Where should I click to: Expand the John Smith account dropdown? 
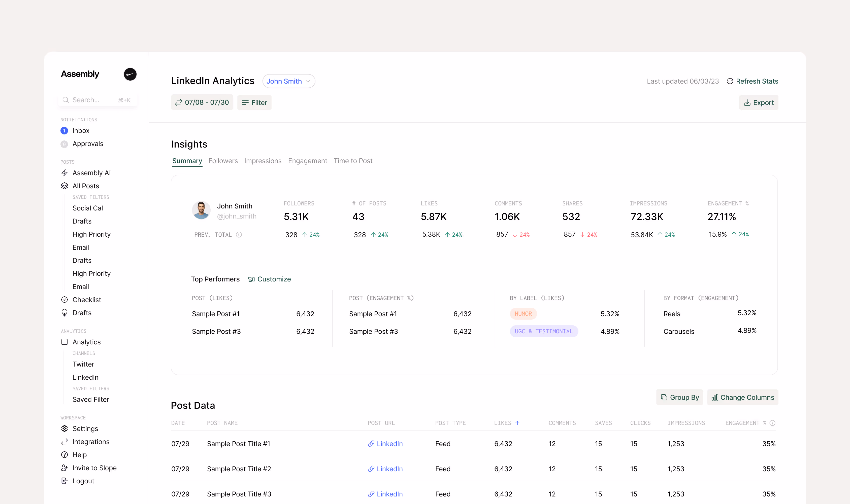[288, 81]
